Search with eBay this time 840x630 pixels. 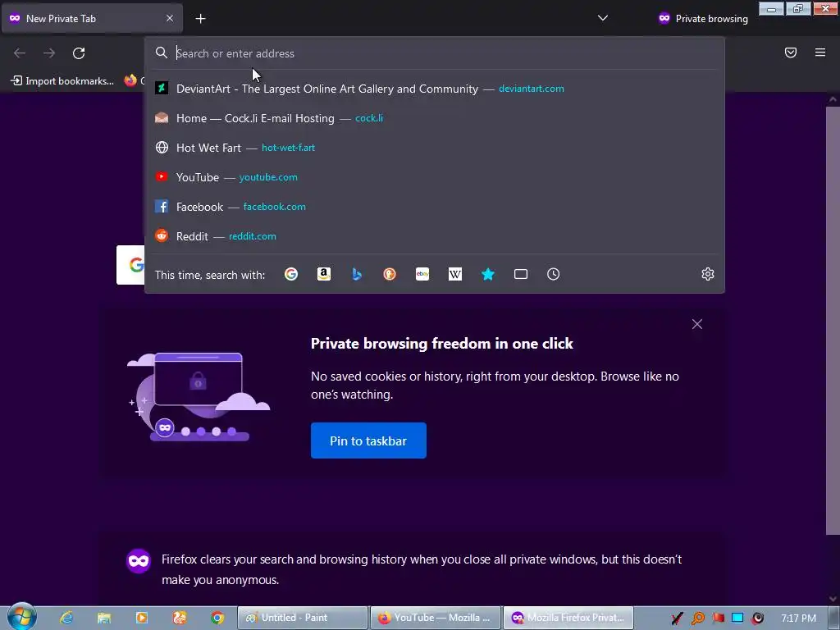[x=422, y=274]
